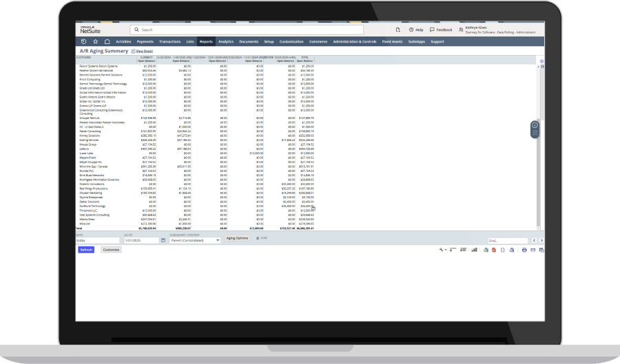620x364 pixels.
Task: Open the Feedback icon in header
Action: pyautogui.click(x=433, y=30)
